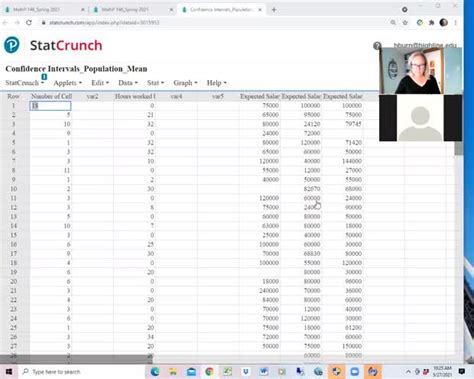Reload the StatCrunch page

tap(29, 23)
